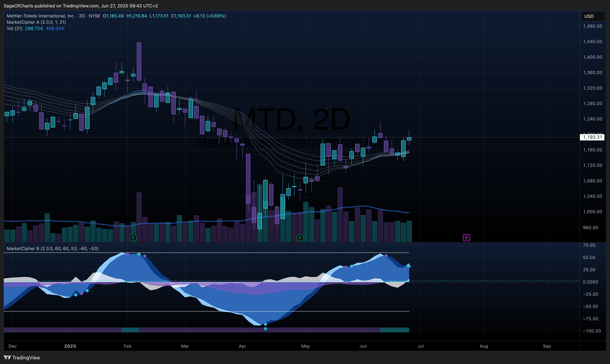Click the Jul label on the time axis
Viewport: 610px width, 364px height.
click(421, 346)
